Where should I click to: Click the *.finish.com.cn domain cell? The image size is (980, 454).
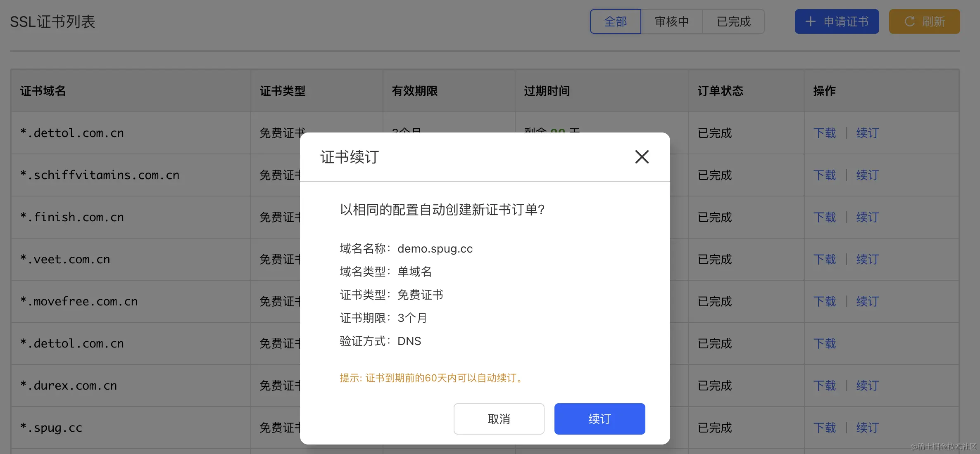72,217
